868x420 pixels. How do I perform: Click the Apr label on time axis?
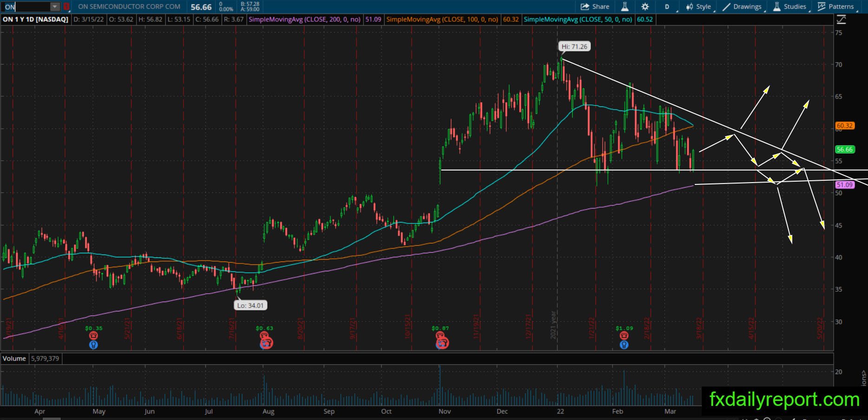(x=40, y=411)
